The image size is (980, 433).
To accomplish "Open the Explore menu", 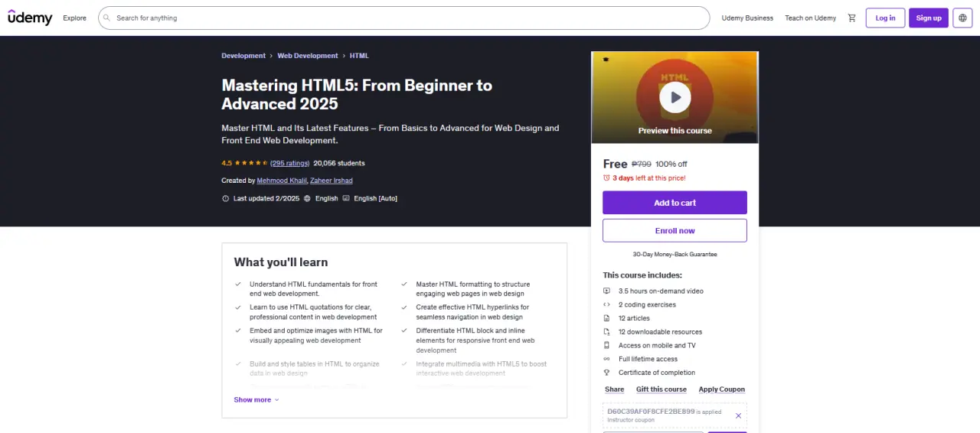I will coord(74,18).
